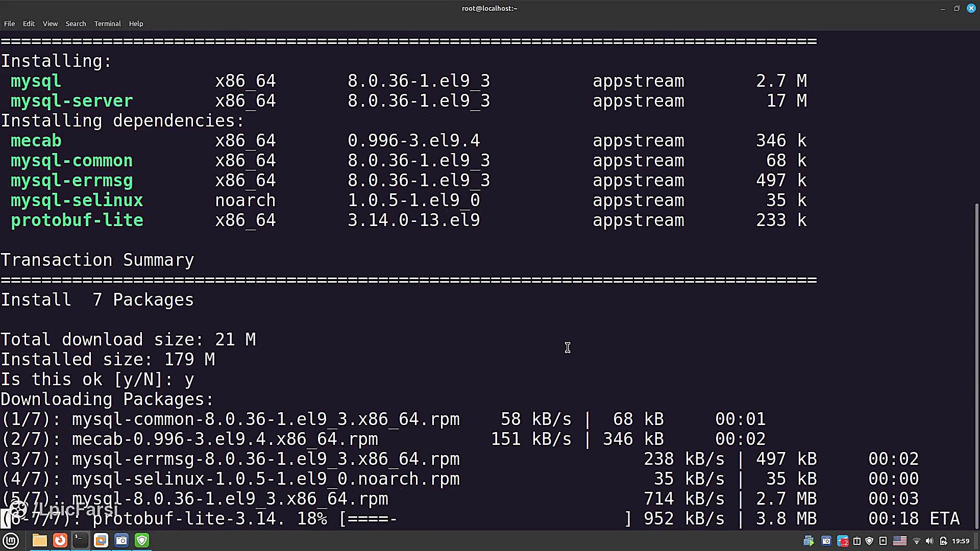This screenshot has height=551, width=980.
Task: Click the noarch architecture value
Action: pos(245,201)
